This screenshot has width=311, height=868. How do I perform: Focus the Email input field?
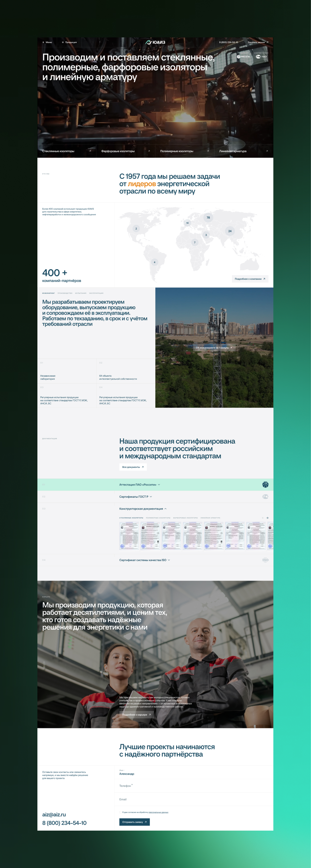(194, 799)
